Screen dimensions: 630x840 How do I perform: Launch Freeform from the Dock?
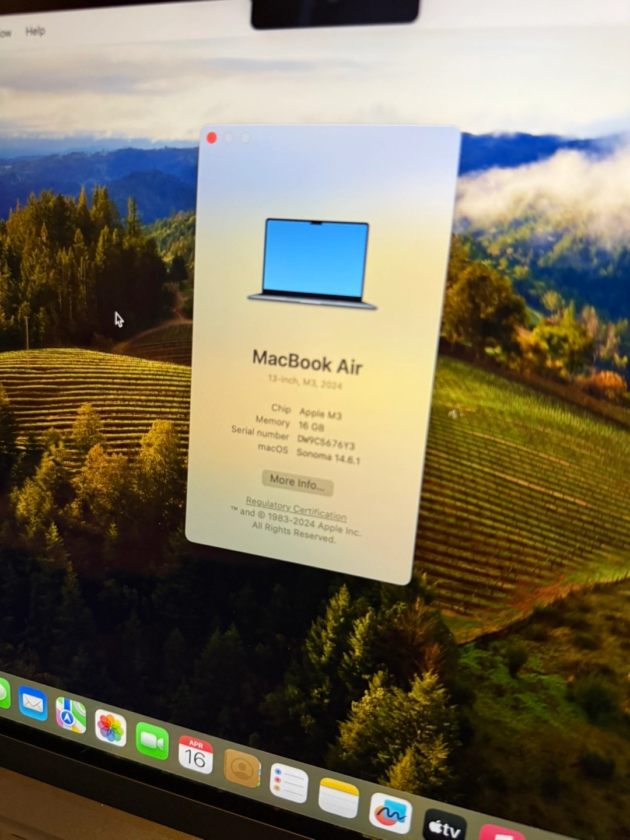[x=390, y=813]
